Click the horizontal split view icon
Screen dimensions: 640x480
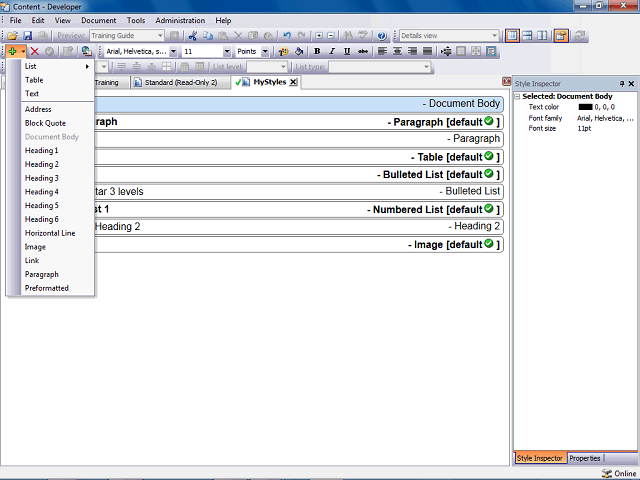point(527,36)
